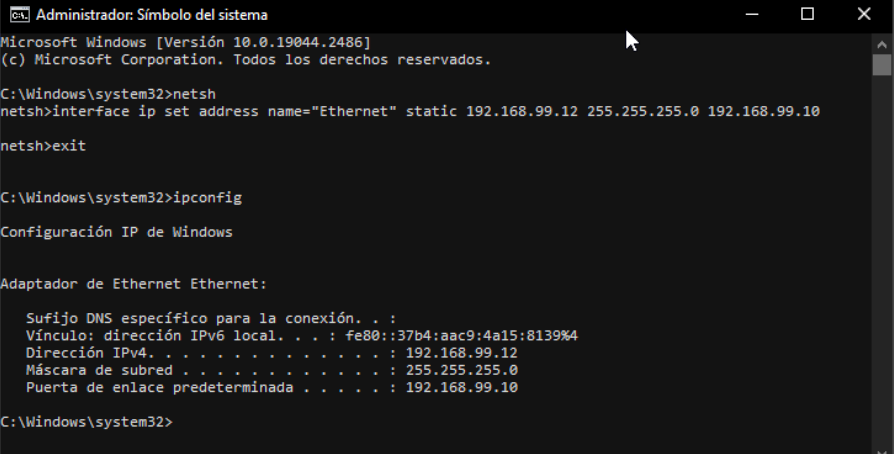This screenshot has width=894, height=454.
Task: Click the "Configuración IP de Windows" line
Action: (116, 232)
